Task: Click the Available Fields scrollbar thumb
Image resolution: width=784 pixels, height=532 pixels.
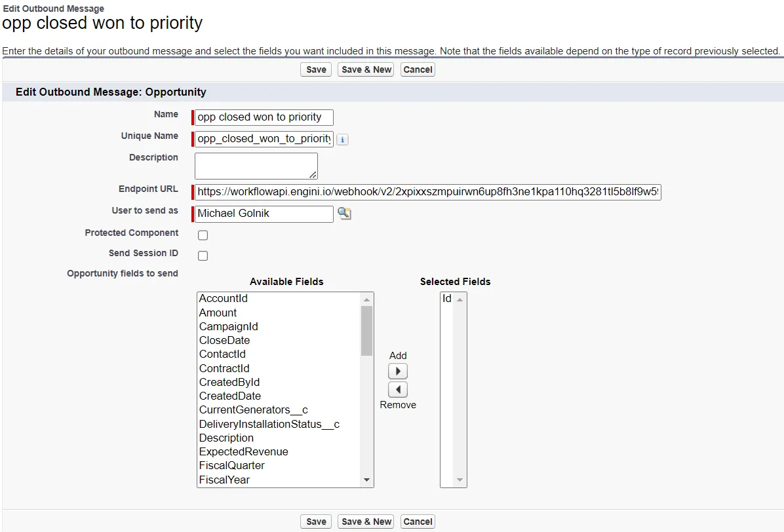Action: [x=366, y=331]
